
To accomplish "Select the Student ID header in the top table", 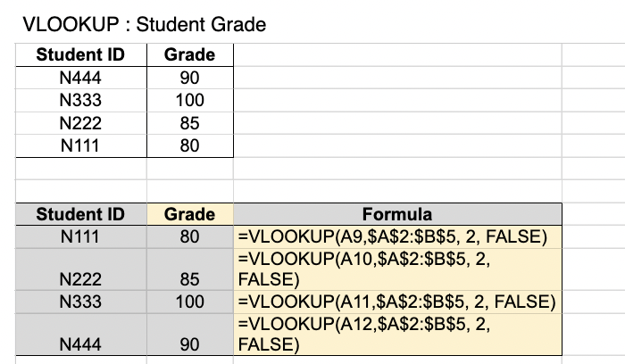I will (79, 55).
